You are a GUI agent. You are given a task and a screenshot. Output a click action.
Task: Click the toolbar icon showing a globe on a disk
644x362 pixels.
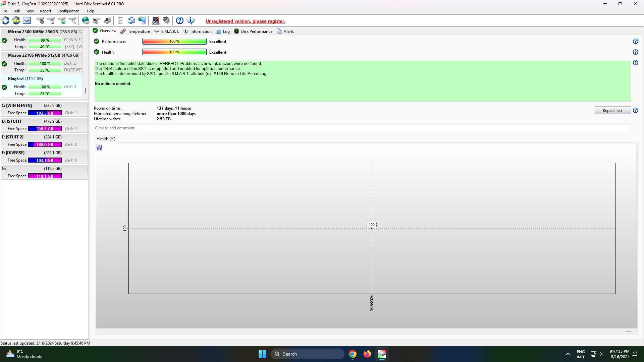[86, 20]
